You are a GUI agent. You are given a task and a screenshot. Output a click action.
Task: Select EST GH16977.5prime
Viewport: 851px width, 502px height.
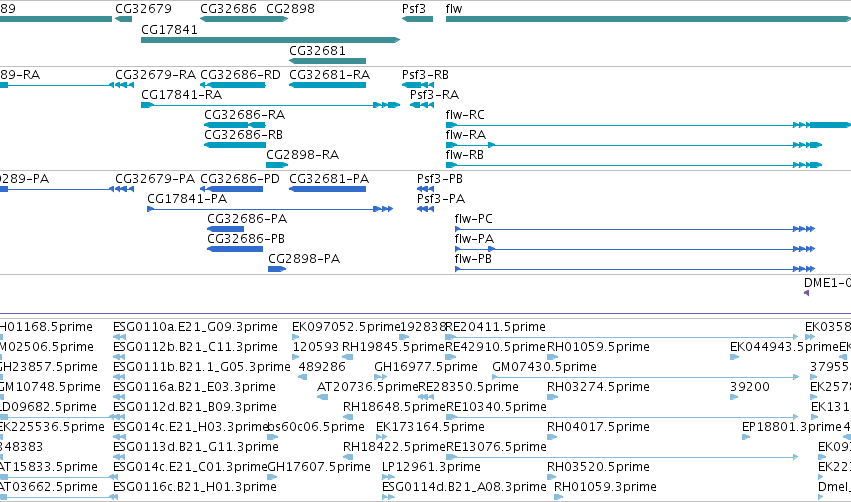point(426,367)
